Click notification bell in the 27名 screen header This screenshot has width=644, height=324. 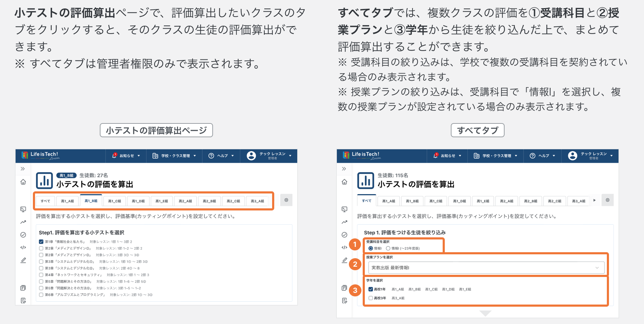point(114,156)
